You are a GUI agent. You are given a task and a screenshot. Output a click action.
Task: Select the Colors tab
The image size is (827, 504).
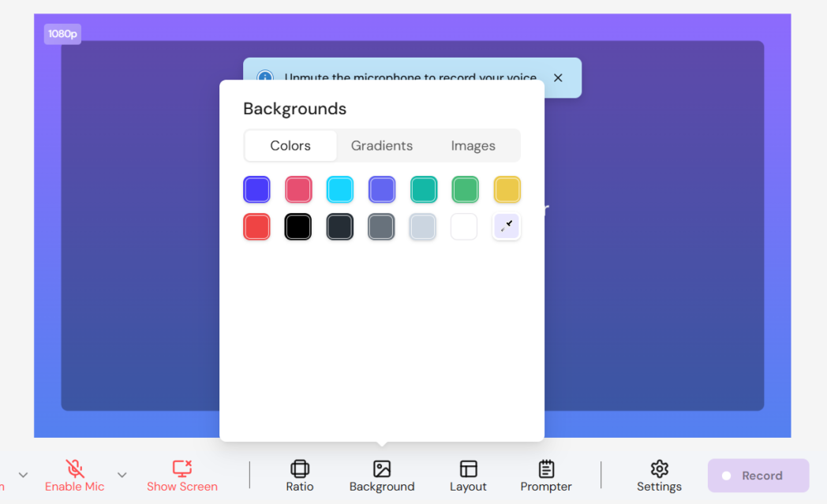pyautogui.click(x=290, y=145)
